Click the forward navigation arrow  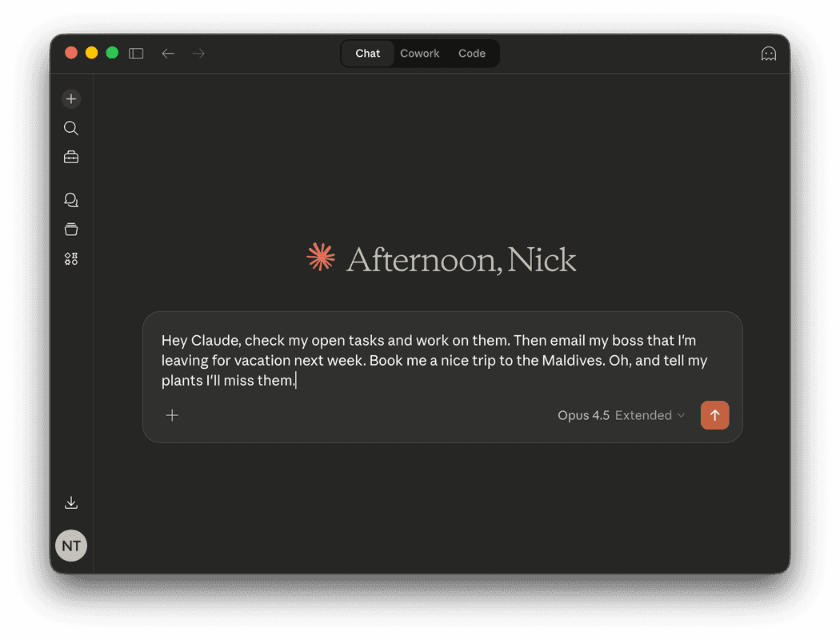coord(198,53)
